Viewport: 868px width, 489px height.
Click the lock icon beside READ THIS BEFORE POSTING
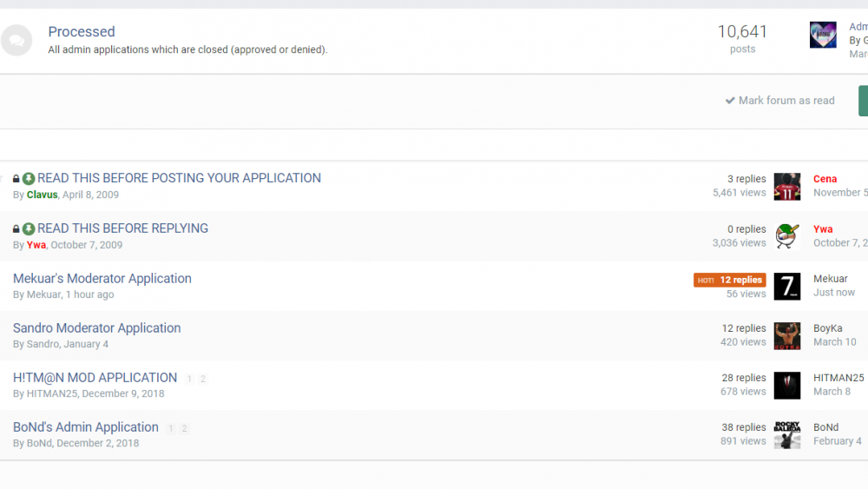(x=16, y=179)
